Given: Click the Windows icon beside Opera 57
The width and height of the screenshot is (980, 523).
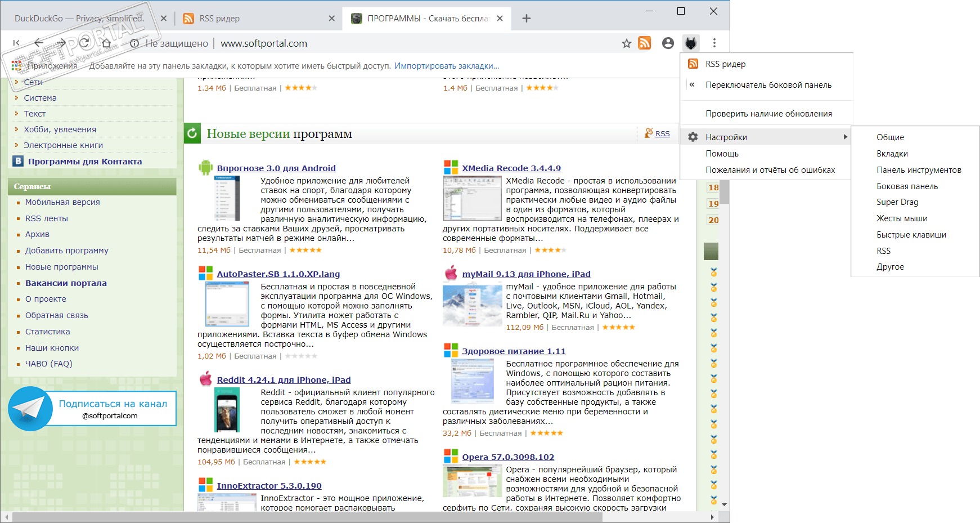Looking at the screenshot, I should [x=451, y=456].
